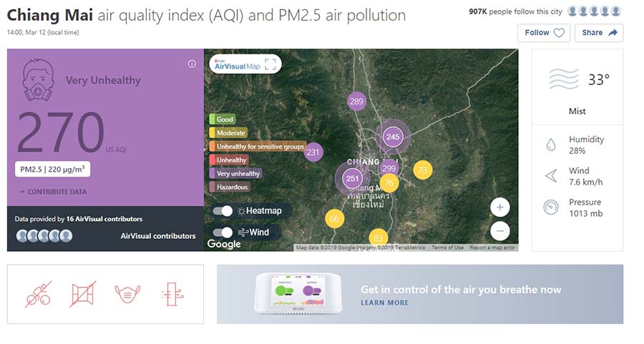Screen dimensions: 644x344
Task: Click the CONTRIBUTE DATA link
Action: (52, 192)
